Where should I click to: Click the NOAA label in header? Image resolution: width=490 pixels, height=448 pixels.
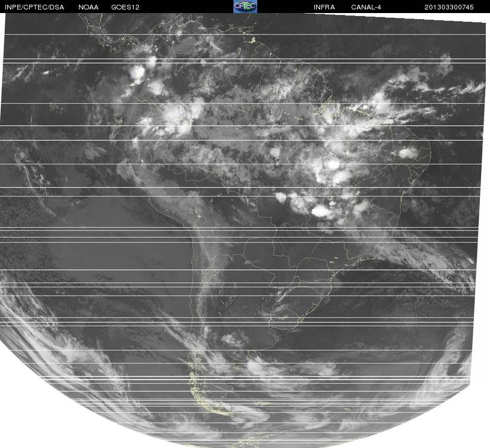point(88,7)
